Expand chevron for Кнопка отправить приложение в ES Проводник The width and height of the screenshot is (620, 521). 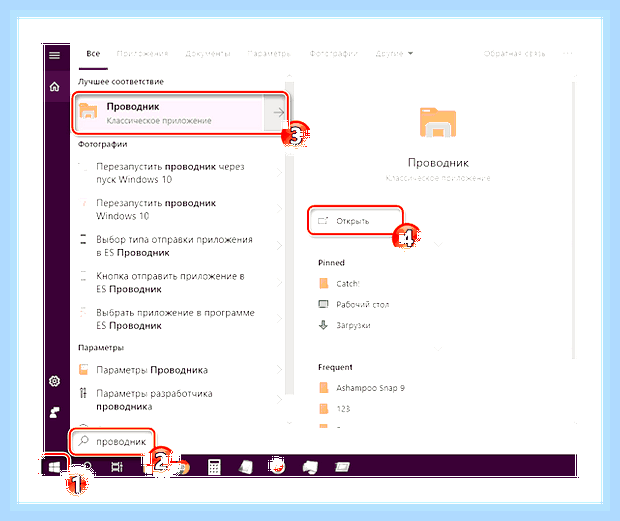279,282
